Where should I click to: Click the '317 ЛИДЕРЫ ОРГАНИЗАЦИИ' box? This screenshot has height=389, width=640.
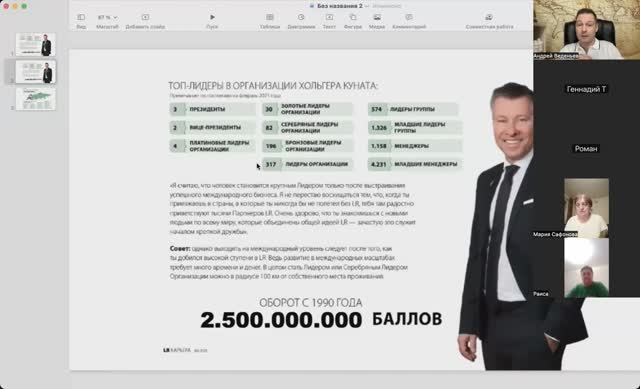point(307,164)
